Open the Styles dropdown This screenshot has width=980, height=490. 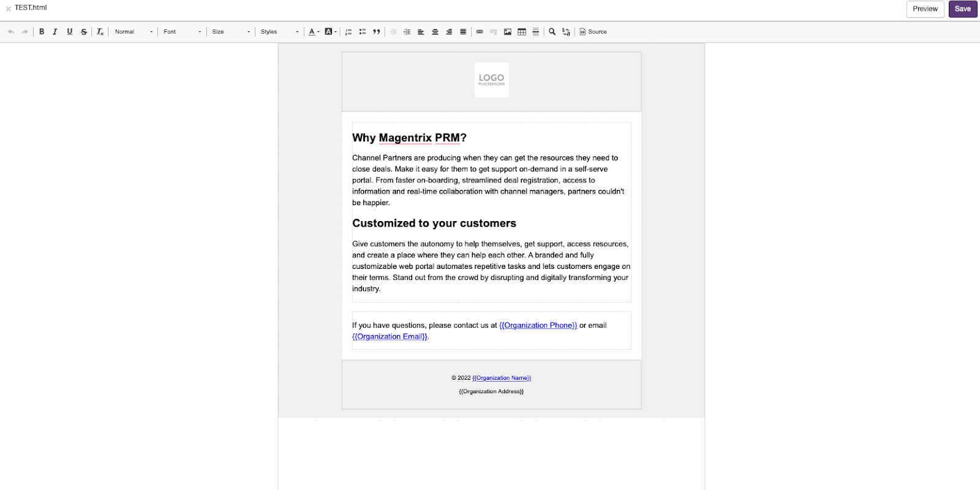pyautogui.click(x=279, y=32)
